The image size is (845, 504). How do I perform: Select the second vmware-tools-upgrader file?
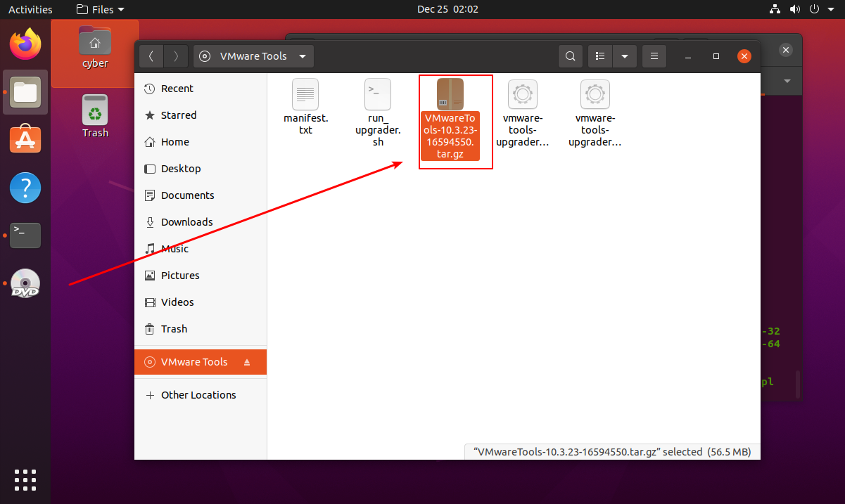[x=595, y=112]
